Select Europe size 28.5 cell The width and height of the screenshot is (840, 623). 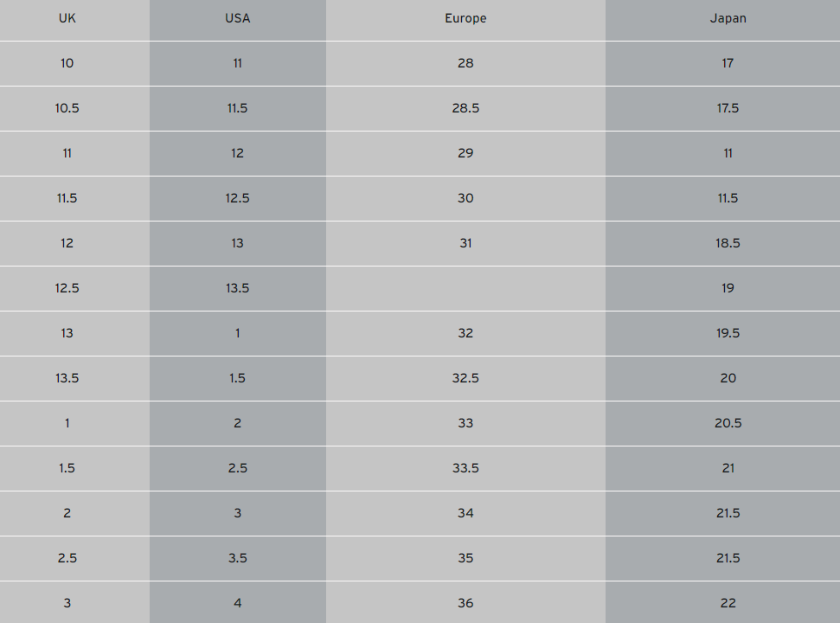(465, 108)
